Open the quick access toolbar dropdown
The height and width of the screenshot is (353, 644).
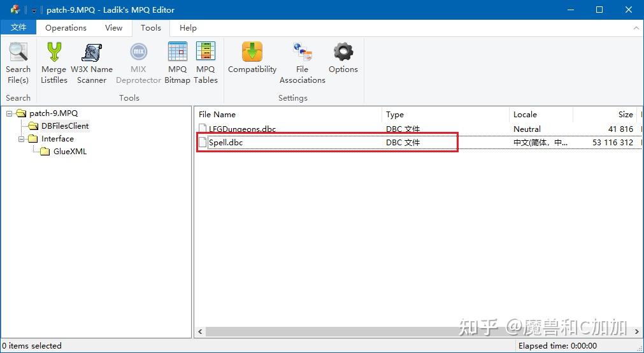[34, 10]
